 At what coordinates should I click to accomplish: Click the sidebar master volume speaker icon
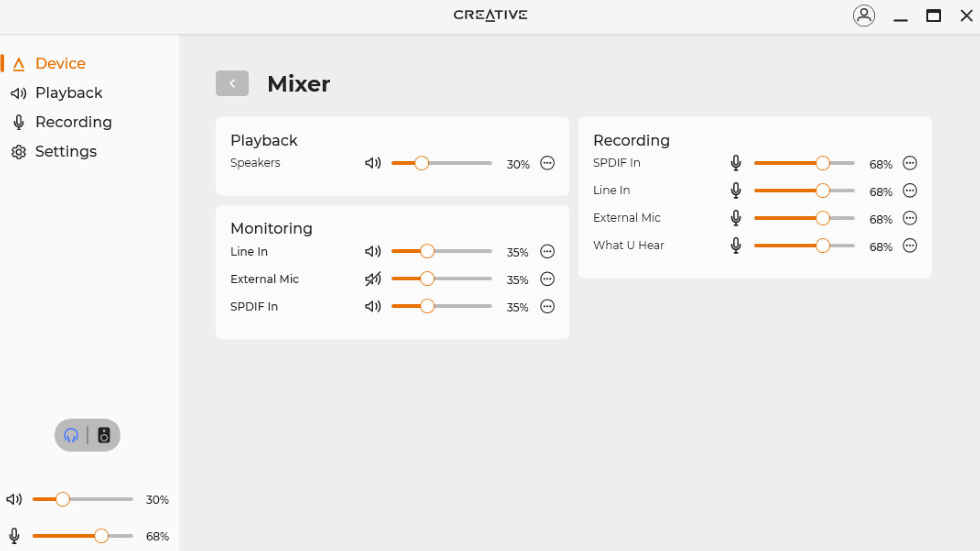pyautogui.click(x=14, y=499)
